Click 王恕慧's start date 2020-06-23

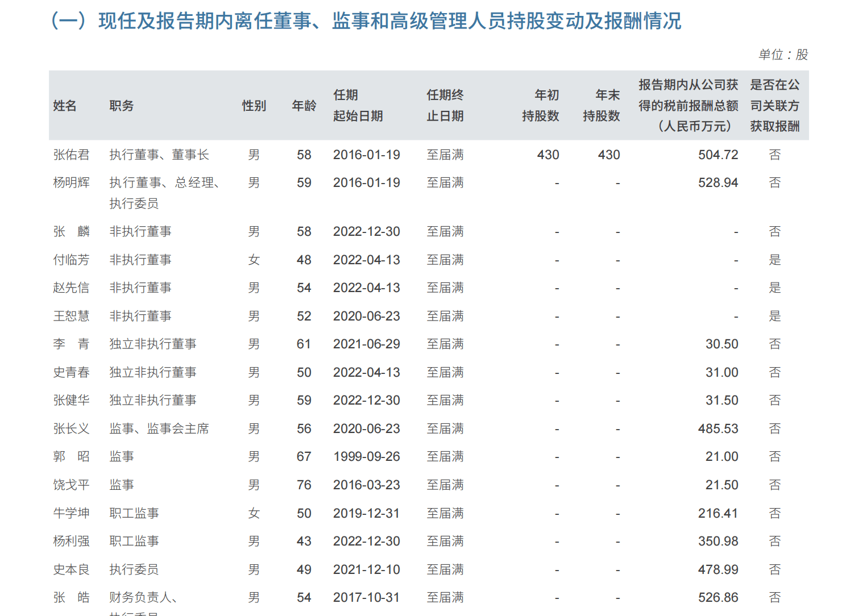[x=367, y=316]
